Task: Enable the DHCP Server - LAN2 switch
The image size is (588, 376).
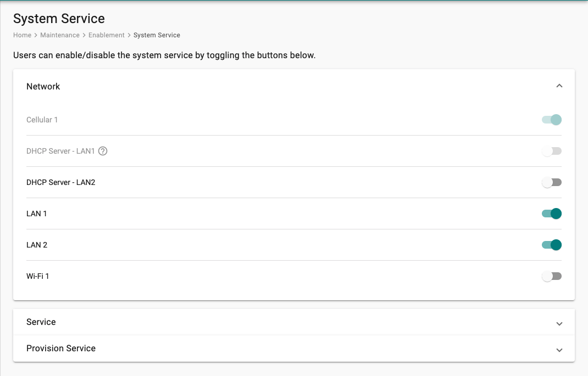Action: (x=552, y=182)
